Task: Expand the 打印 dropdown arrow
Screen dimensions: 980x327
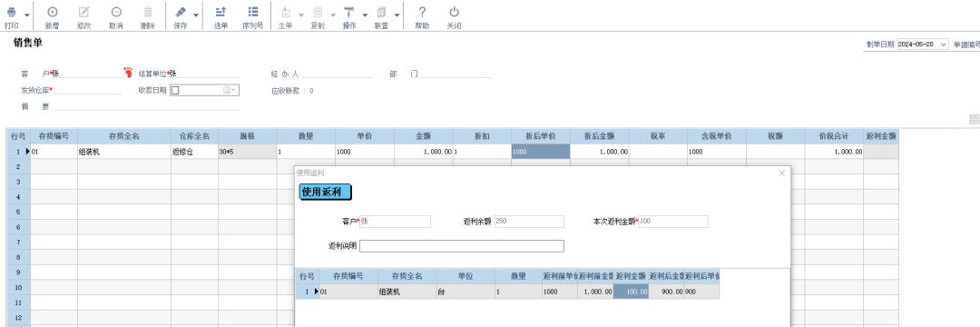Action: [27, 15]
